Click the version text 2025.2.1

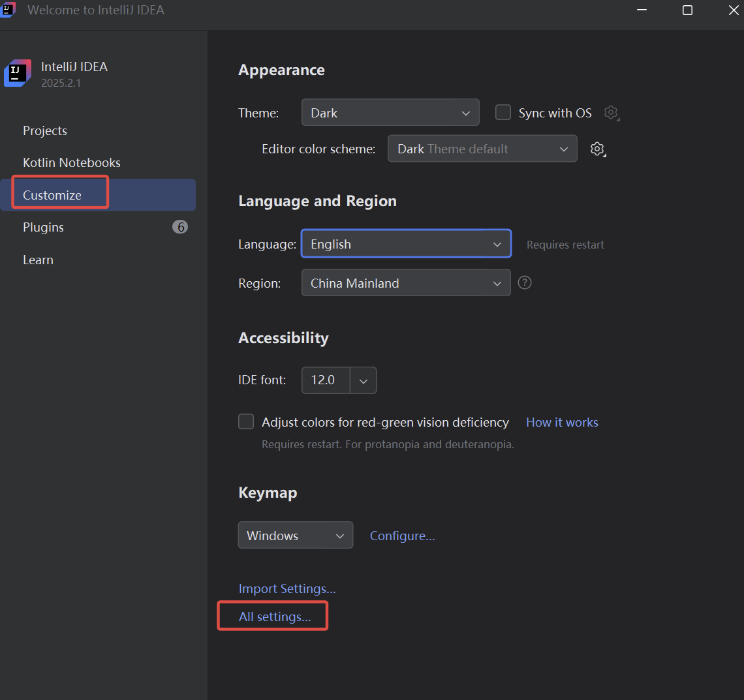tap(61, 83)
